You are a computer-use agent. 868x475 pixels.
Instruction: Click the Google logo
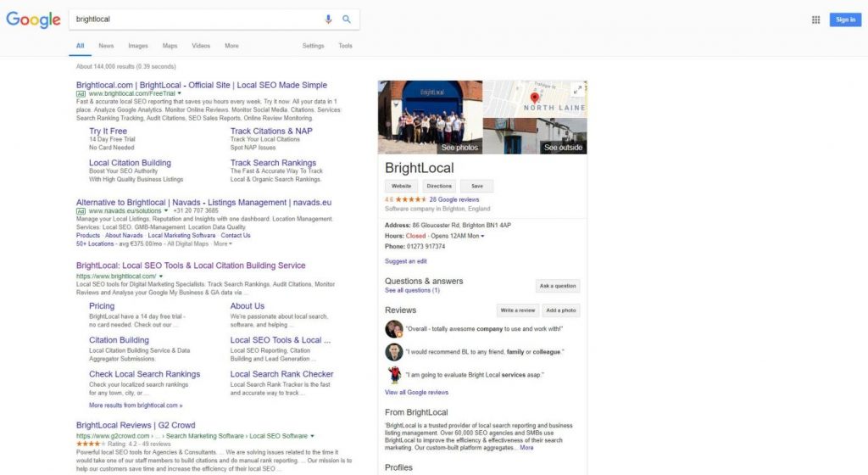pos(33,20)
